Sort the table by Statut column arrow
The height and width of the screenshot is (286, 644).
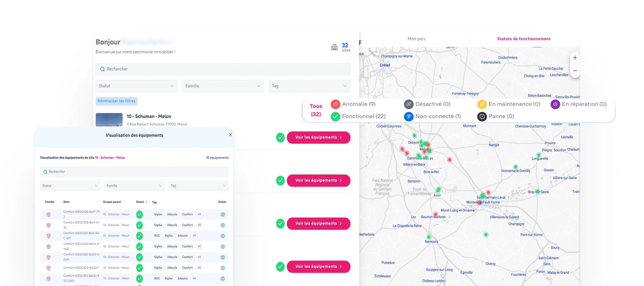146,202
